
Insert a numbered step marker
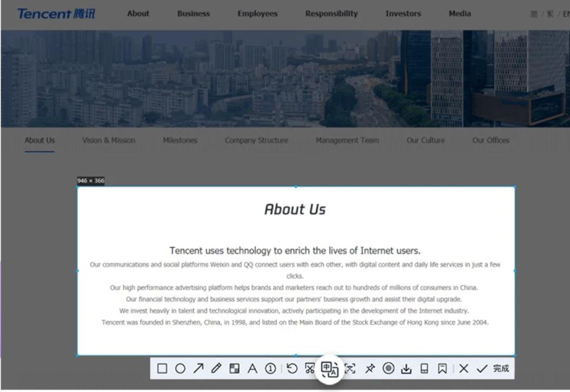click(270, 369)
